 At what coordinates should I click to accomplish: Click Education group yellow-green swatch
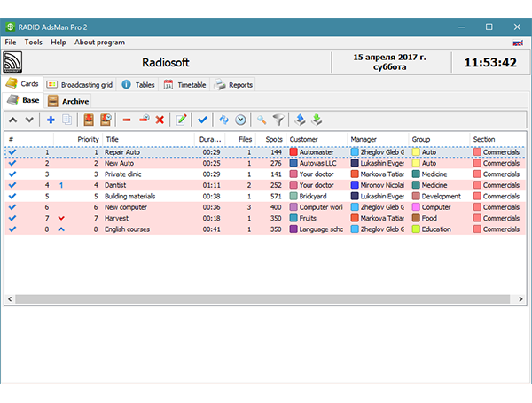click(x=416, y=229)
